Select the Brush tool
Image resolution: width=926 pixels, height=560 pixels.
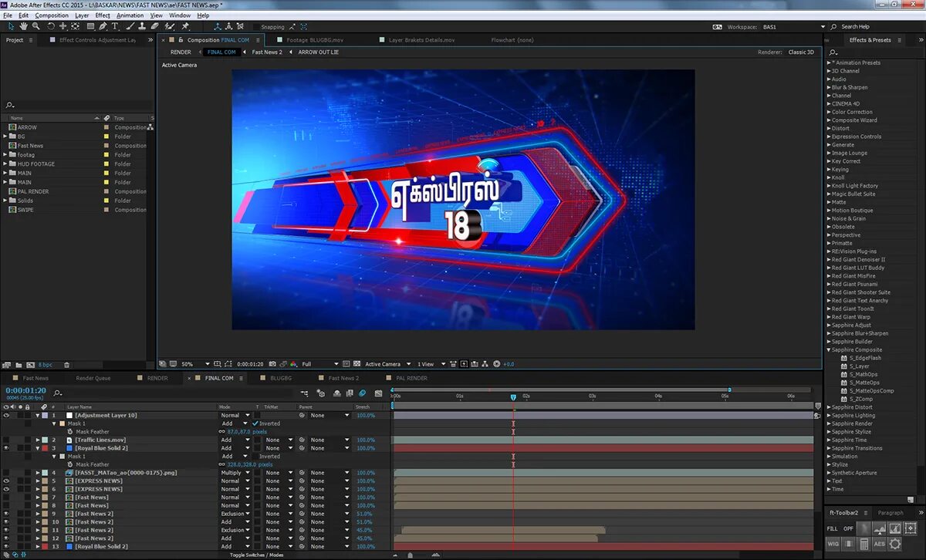(x=130, y=26)
